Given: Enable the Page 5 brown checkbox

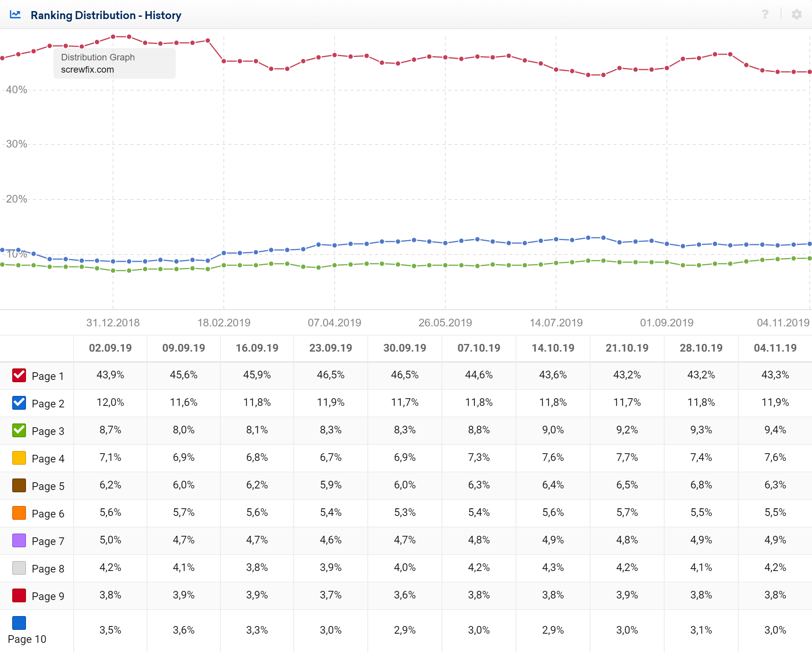Looking at the screenshot, I should click(x=19, y=485).
